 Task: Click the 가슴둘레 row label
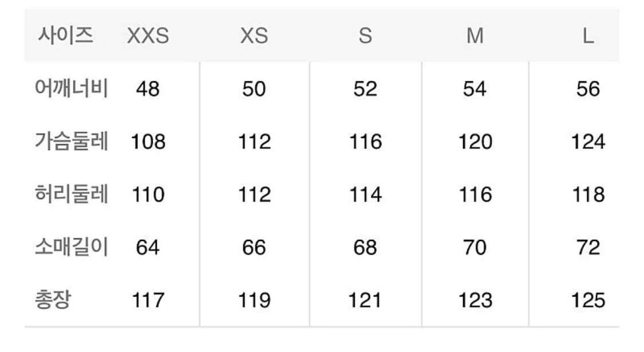tap(71, 141)
